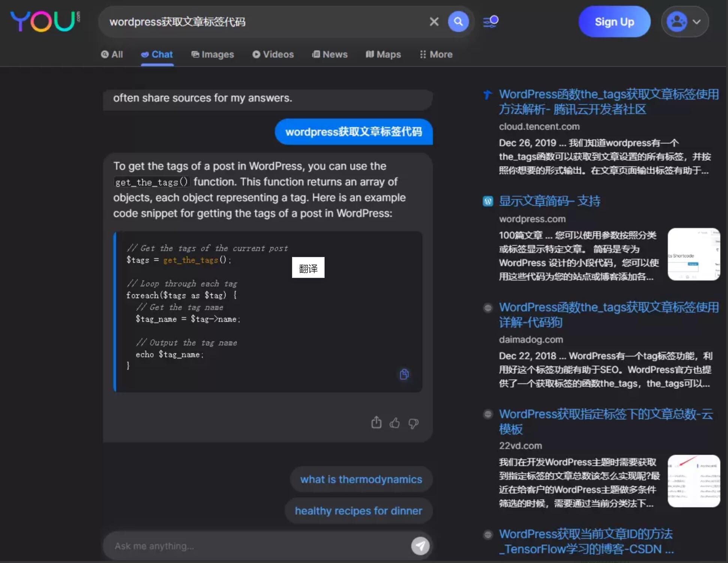
Task: Go to the Videos tab
Action: click(x=273, y=54)
